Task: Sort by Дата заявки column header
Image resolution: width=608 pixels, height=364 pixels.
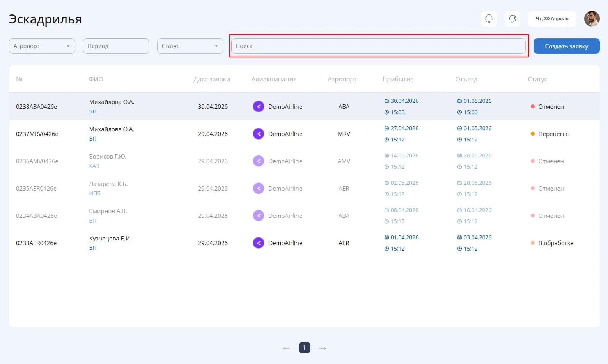Action: [212, 79]
